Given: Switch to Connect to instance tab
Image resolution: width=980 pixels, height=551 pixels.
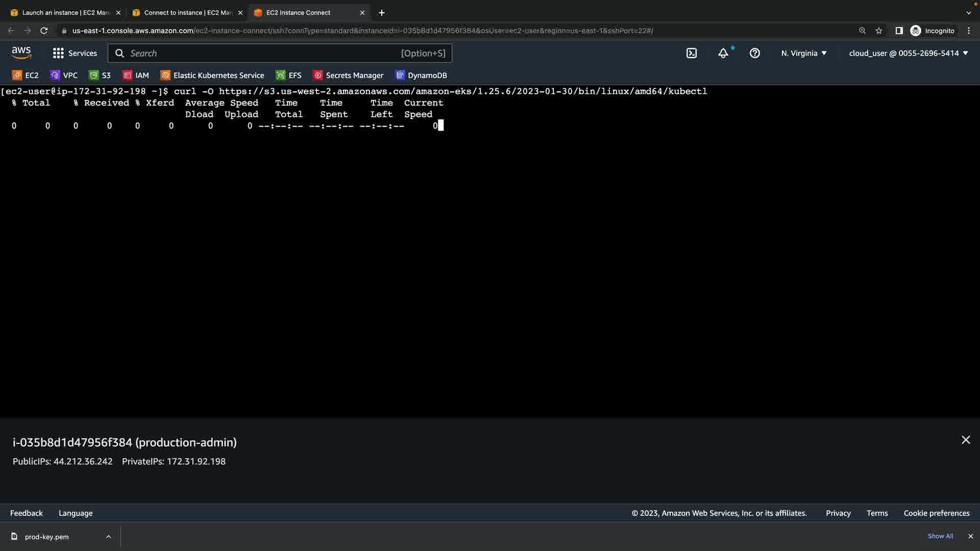Looking at the screenshot, I should tap(187, 13).
